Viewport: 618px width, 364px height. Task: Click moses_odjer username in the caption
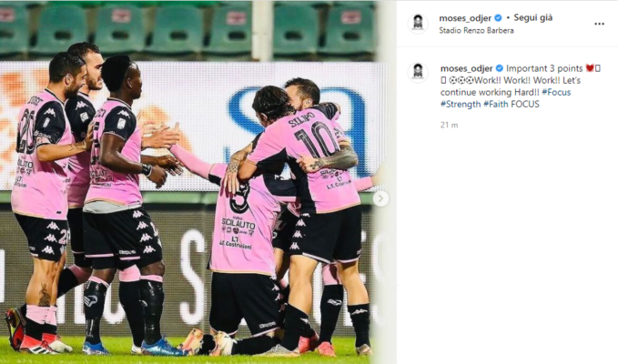[x=467, y=68]
